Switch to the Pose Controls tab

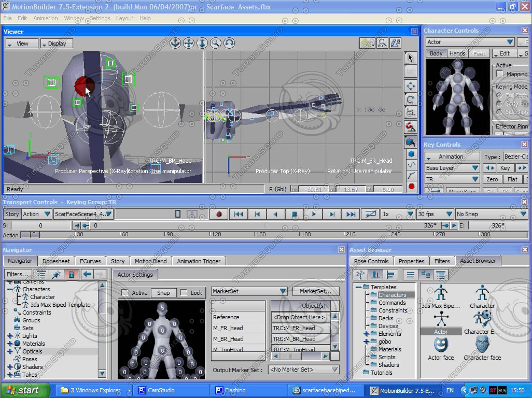click(x=371, y=261)
